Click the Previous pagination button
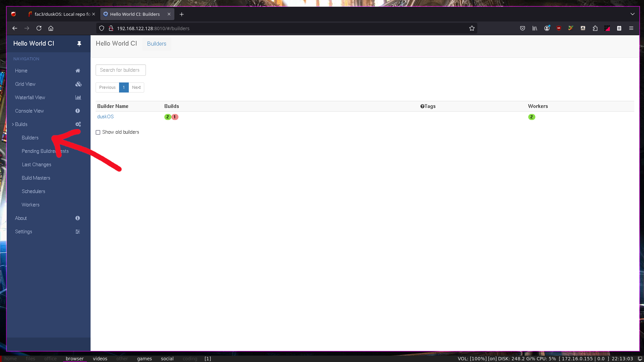 click(x=107, y=87)
